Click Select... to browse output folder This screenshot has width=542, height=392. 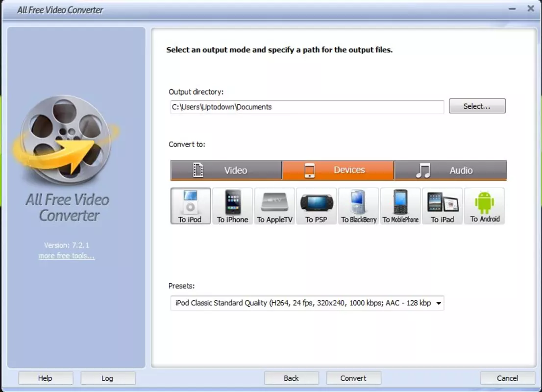pyautogui.click(x=477, y=106)
